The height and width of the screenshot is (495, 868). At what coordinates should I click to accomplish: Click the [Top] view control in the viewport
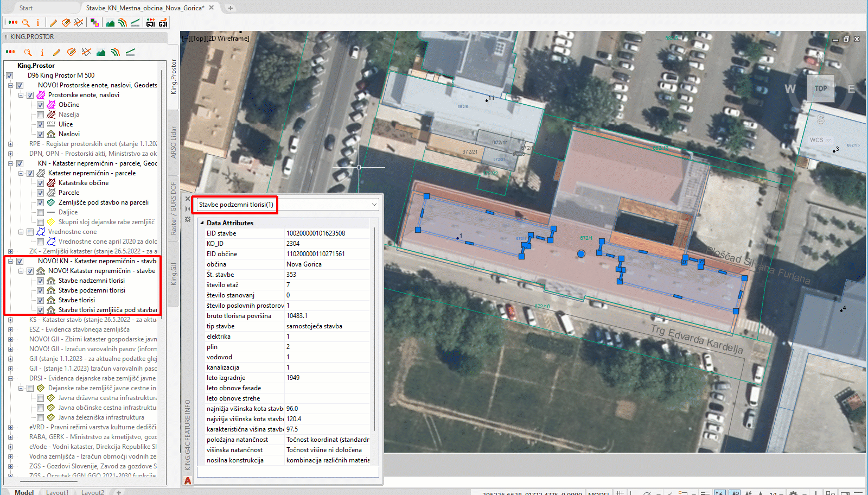pos(199,39)
